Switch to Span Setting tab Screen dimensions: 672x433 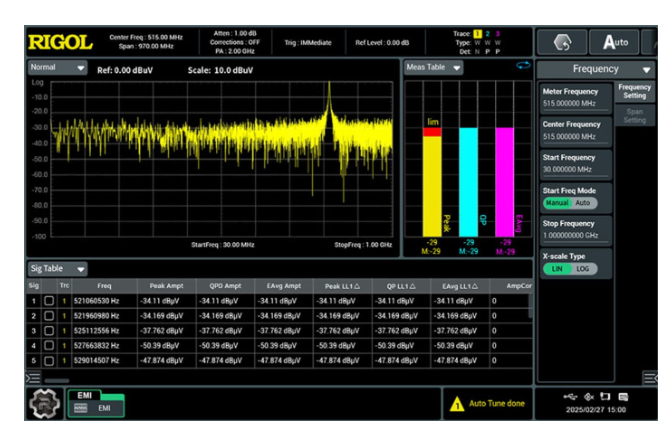[634, 116]
